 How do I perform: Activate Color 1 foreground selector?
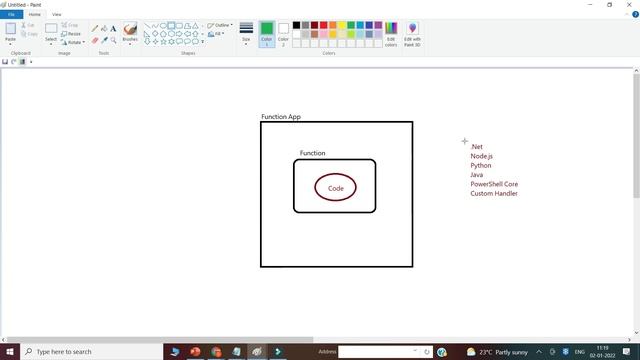(267, 34)
